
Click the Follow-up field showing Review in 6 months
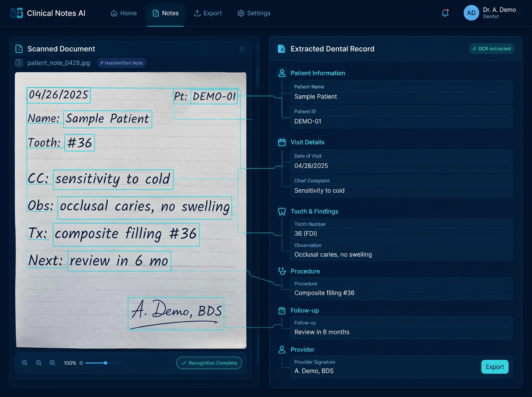(x=401, y=328)
